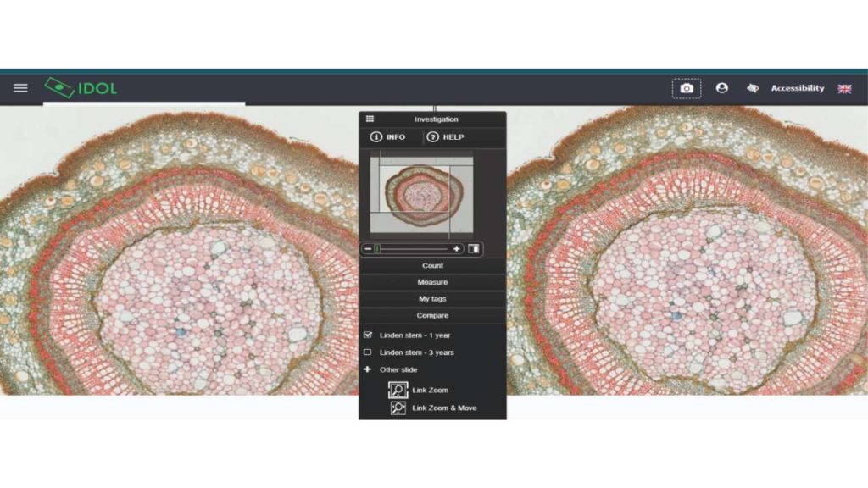Expand the Measure section
868x488 pixels.
[432, 282]
